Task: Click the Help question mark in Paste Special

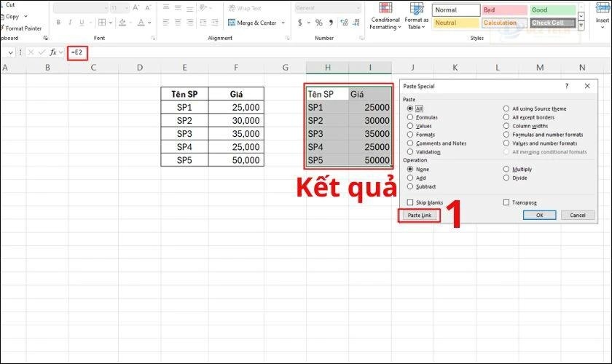Action: pyautogui.click(x=567, y=86)
